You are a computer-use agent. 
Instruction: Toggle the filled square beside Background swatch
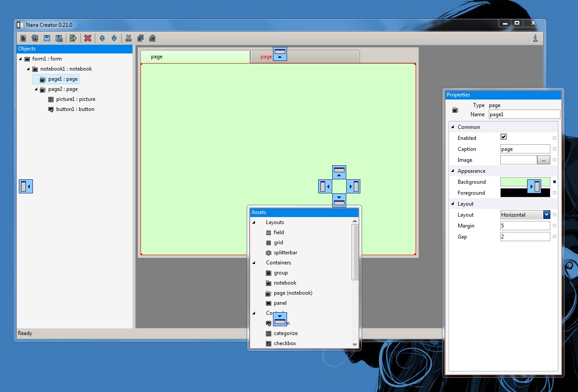554,182
